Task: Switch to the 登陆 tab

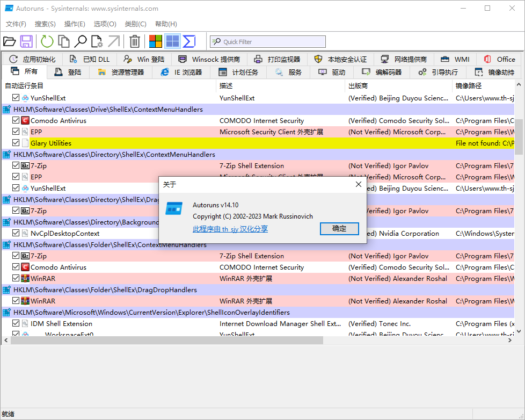Action: pos(68,72)
